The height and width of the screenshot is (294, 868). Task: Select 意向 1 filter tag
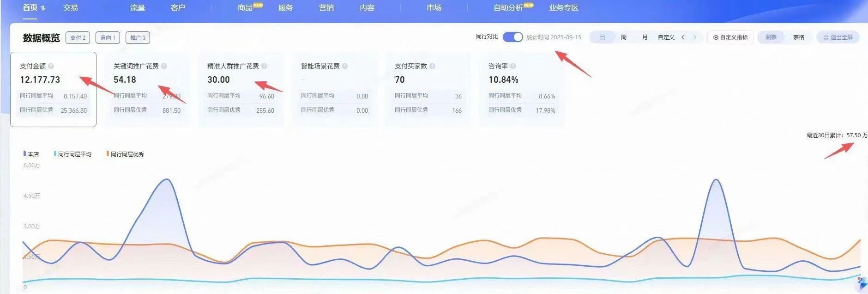click(108, 38)
